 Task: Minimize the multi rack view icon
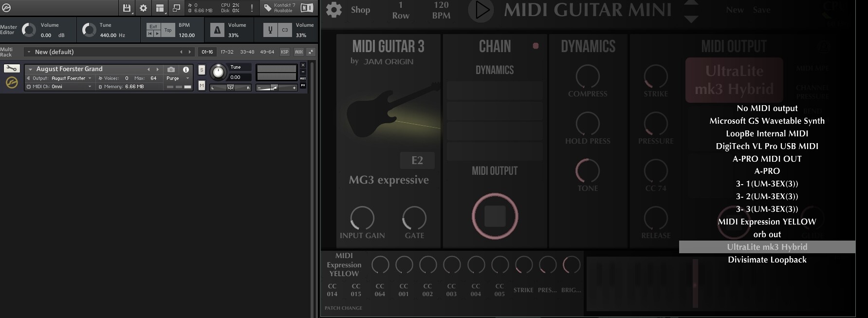point(311,52)
